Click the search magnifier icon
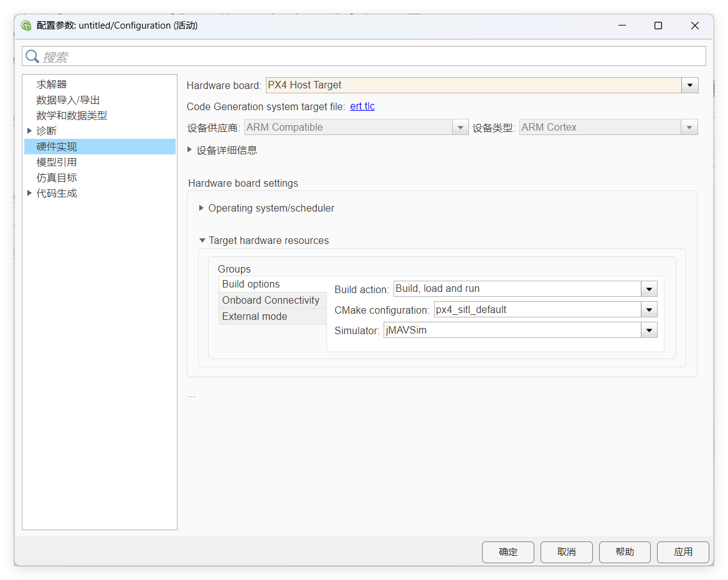Viewport: 728px width, 580px height. coord(32,57)
